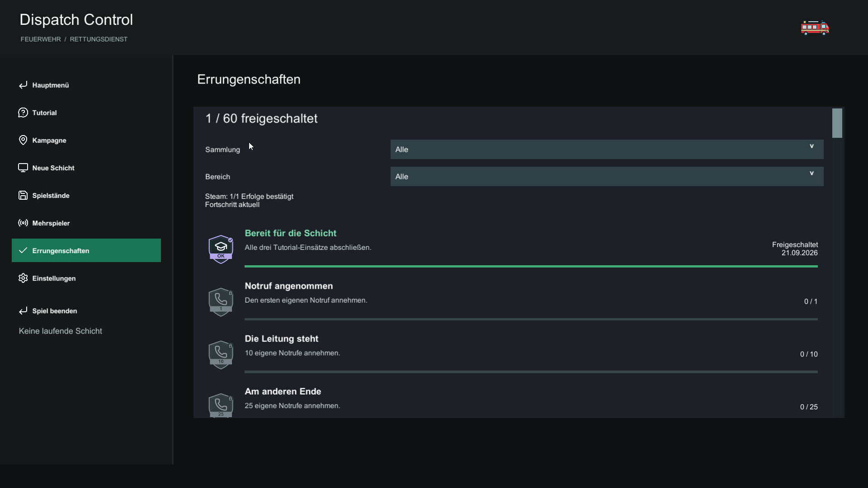Click 'Freigeschaltet 21.09.2026' status
The height and width of the screenshot is (488, 868).
coord(795,249)
